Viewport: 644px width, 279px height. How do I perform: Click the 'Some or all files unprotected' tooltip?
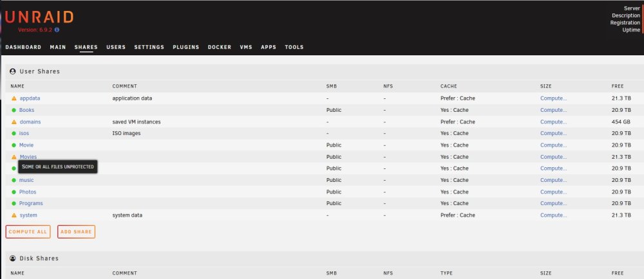click(x=58, y=166)
